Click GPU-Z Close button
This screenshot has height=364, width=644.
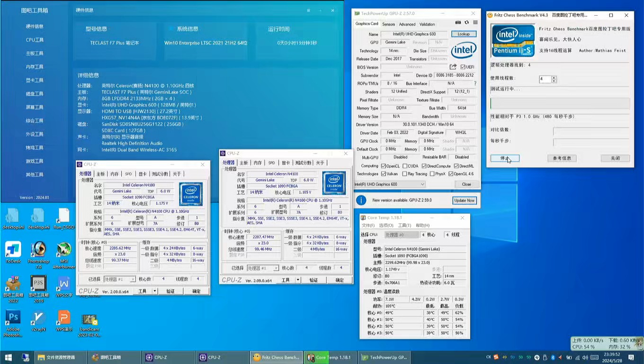coord(466,184)
